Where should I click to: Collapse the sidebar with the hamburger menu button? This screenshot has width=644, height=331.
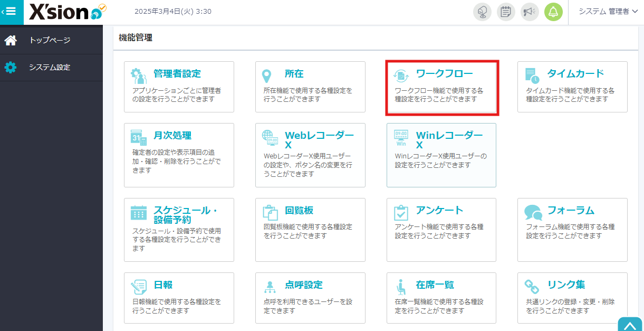[11, 12]
